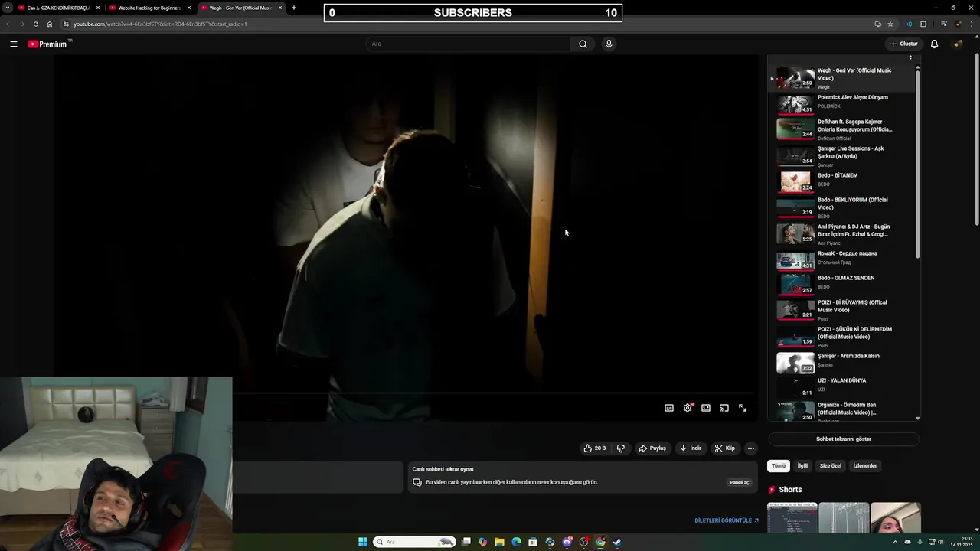
Task: Open the media control icon in toolbar
Action: (x=943, y=24)
